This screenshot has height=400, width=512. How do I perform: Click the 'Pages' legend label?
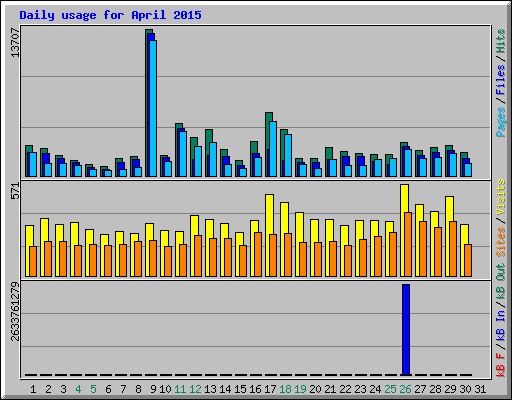click(500, 122)
